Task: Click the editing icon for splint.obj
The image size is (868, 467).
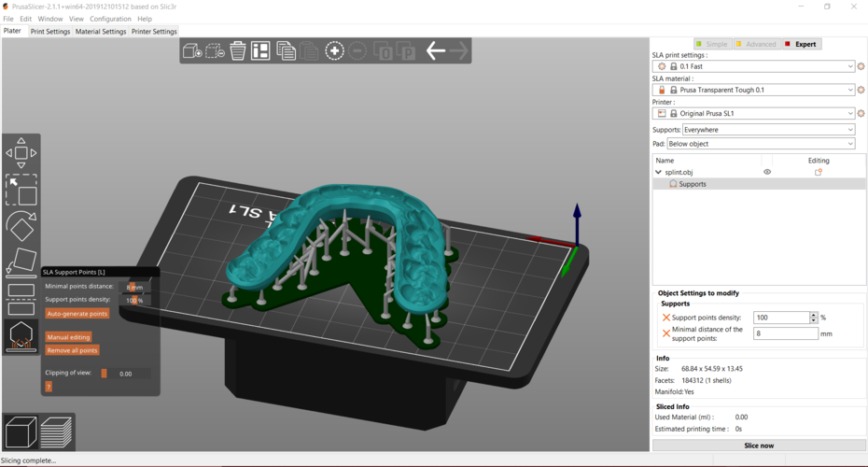Action: pyautogui.click(x=819, y=172)
